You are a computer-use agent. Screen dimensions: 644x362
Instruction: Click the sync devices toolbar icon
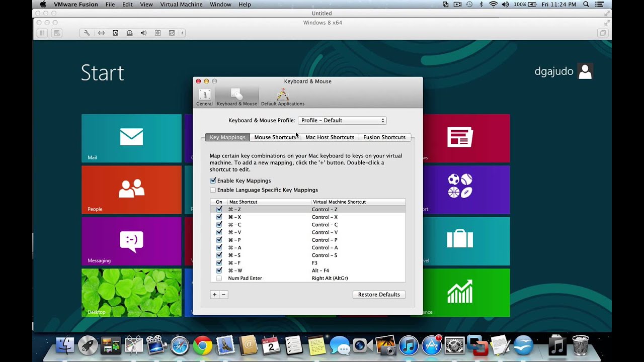(172, 33)
